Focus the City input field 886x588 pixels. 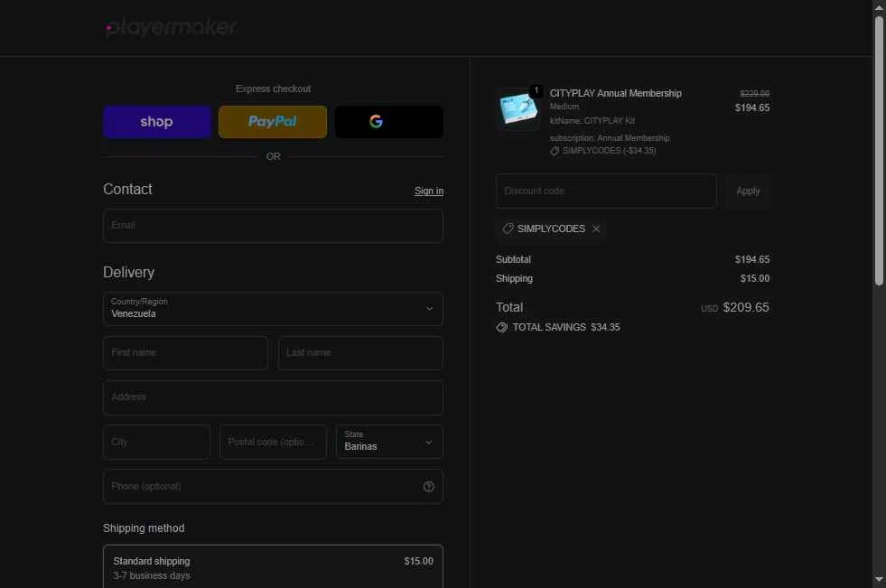coord(156,442)
